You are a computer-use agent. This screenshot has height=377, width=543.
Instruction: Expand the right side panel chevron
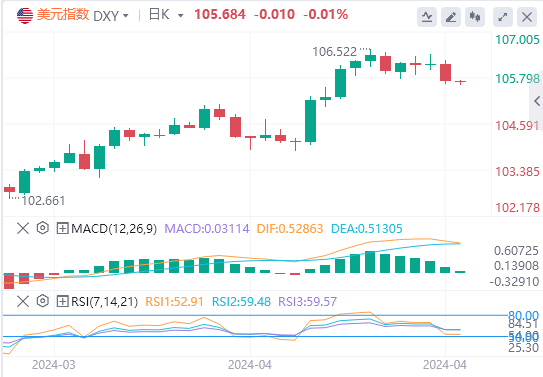(537, 101)
